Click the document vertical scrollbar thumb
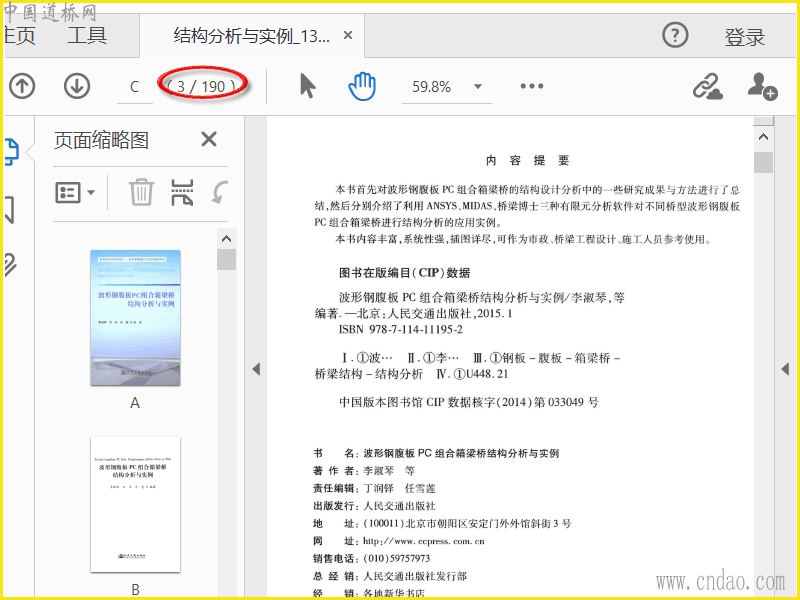This screenshot has height=600, width=800. 763,163
